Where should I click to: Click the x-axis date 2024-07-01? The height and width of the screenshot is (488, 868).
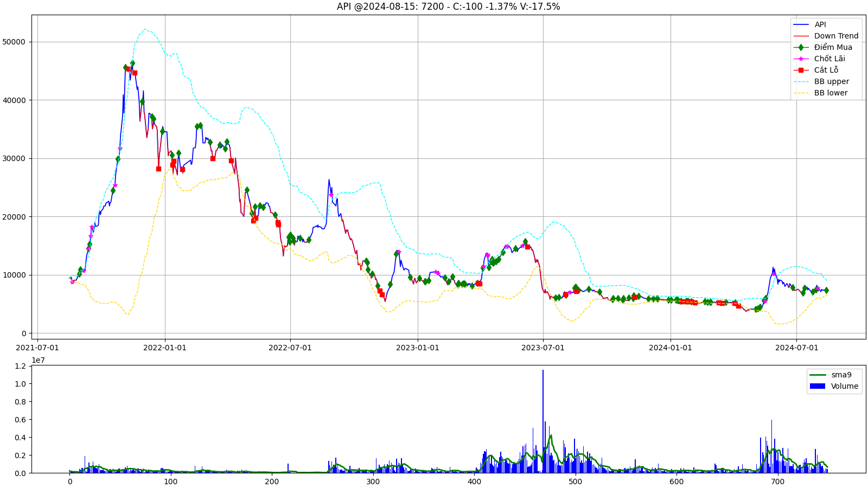click(796, 348)
